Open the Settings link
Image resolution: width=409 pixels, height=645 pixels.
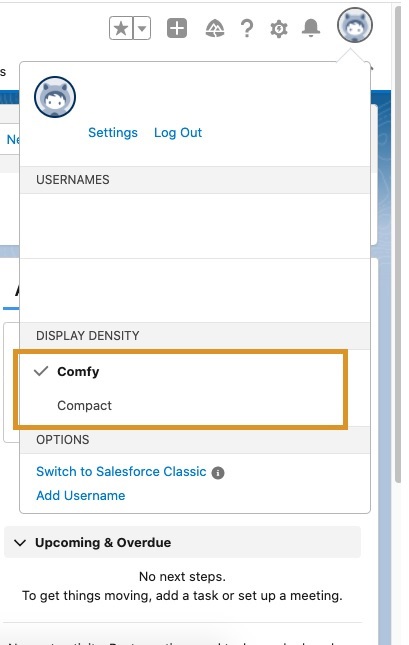[x=113, y=132]
